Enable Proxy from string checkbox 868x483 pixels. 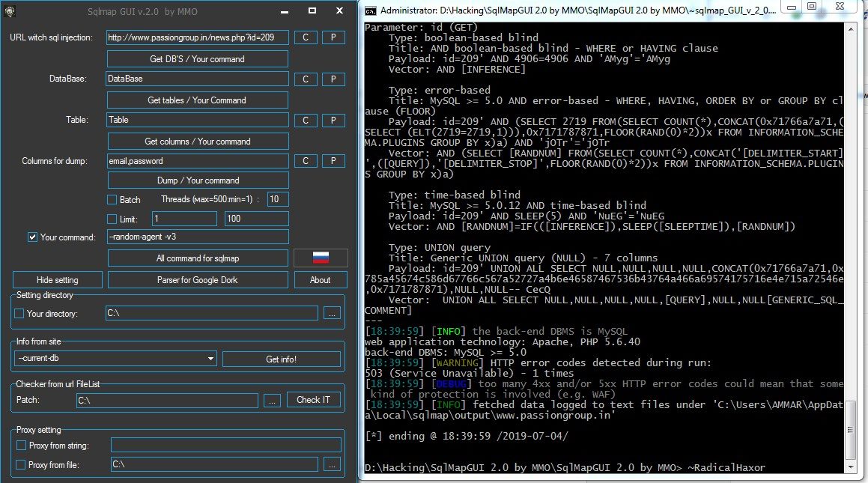coord(22,446)
